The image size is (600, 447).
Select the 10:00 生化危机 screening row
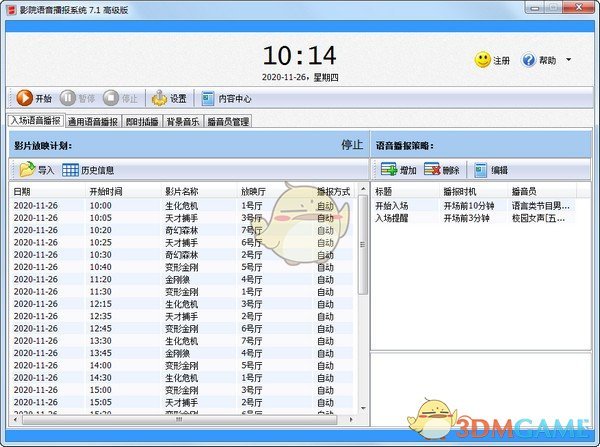182,206
